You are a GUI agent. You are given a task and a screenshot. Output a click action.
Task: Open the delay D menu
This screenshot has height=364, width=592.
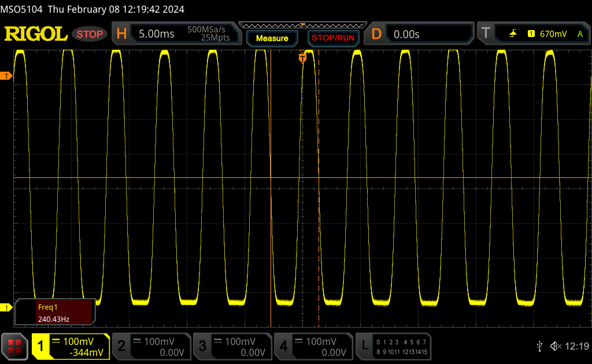(x=376, y=34)
